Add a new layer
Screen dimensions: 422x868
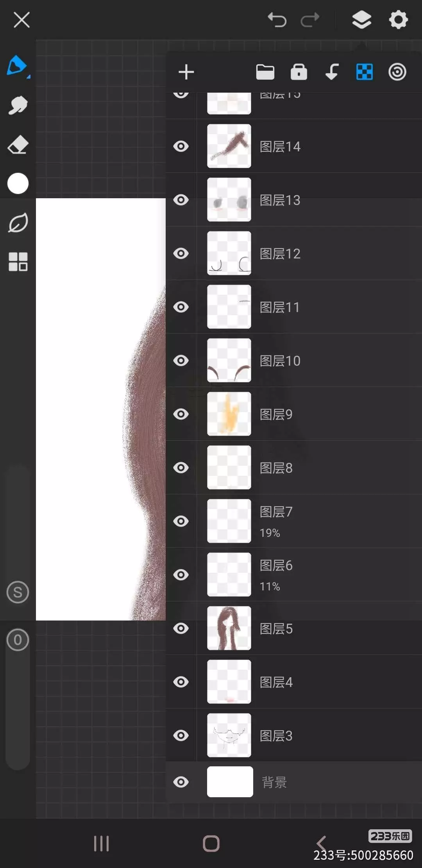(186, 72)
